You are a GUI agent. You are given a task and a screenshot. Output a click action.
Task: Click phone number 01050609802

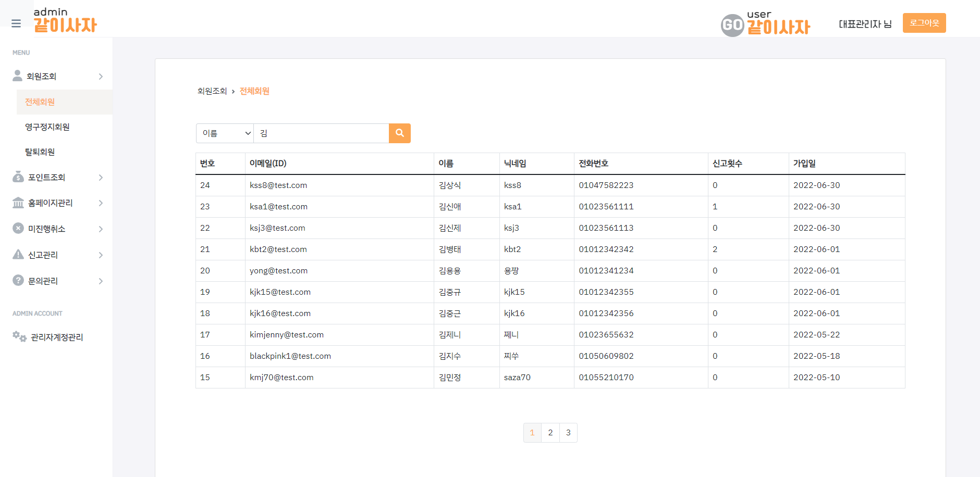tap(606, 356)
